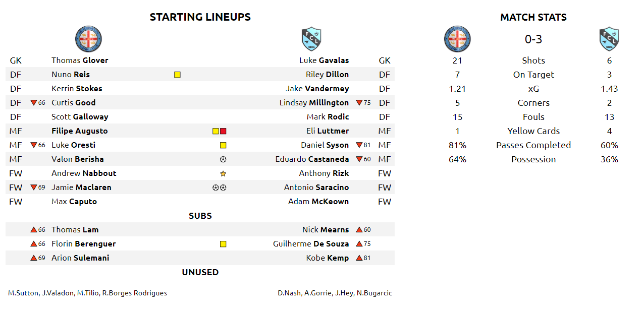Click the home team crest above lineups
The width and height of the screenshot is (644, 312).
coord(88,39)
